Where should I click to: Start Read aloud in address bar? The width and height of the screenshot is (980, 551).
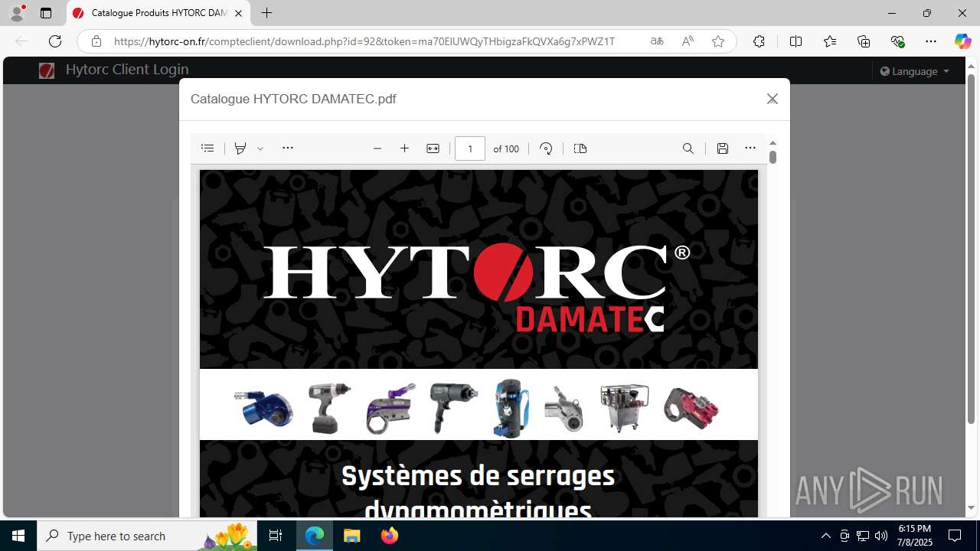point(688,41)
